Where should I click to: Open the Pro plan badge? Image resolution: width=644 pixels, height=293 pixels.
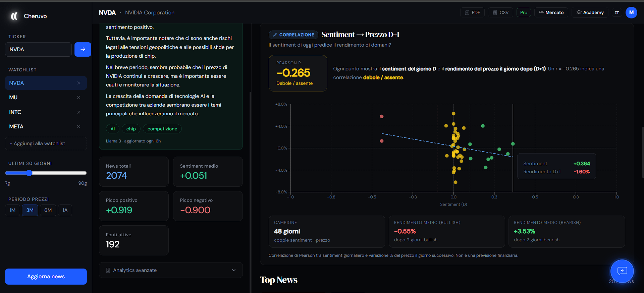(x=524, y=13)
